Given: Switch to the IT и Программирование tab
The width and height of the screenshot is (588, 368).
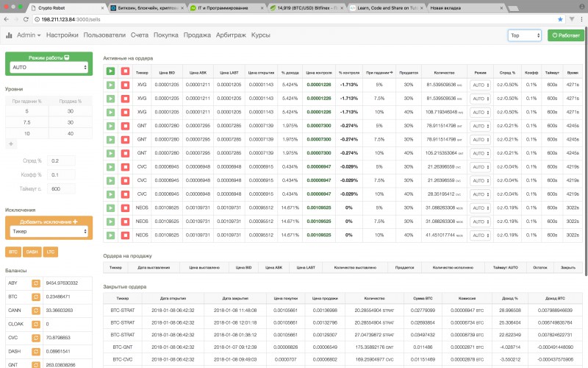Looking at the screenshot, I should coord(225,8).
